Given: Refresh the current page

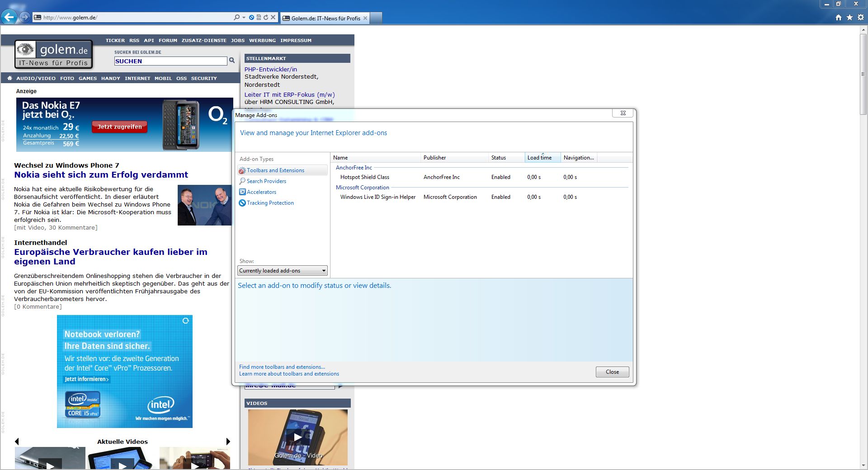Looking at the screenshot, I should [x=266, y=18].
